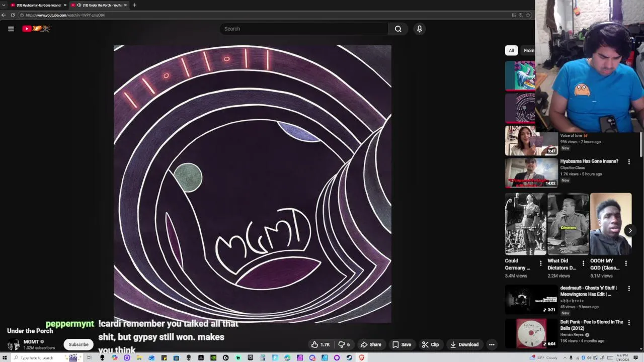This screenshot has height=362, width=644.
Task: Open the Epic Games taskbar icon
Action: coord(251,357)
